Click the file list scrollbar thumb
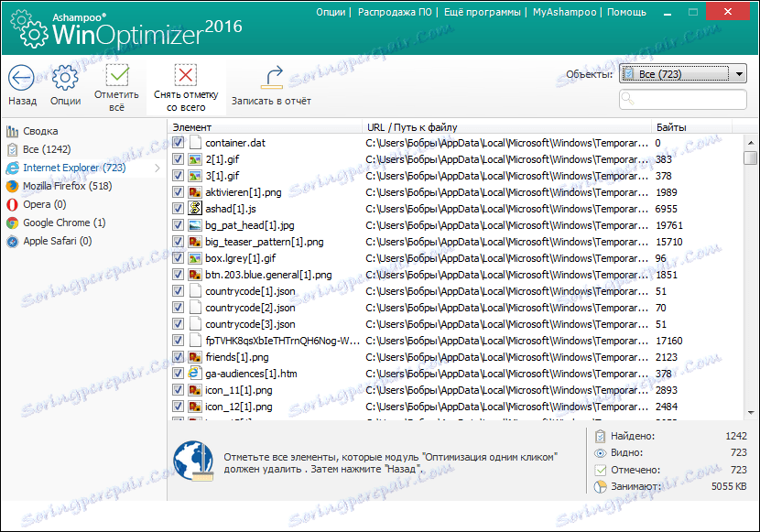This screenshot has height=532, width=760. [x=750, y=158]
